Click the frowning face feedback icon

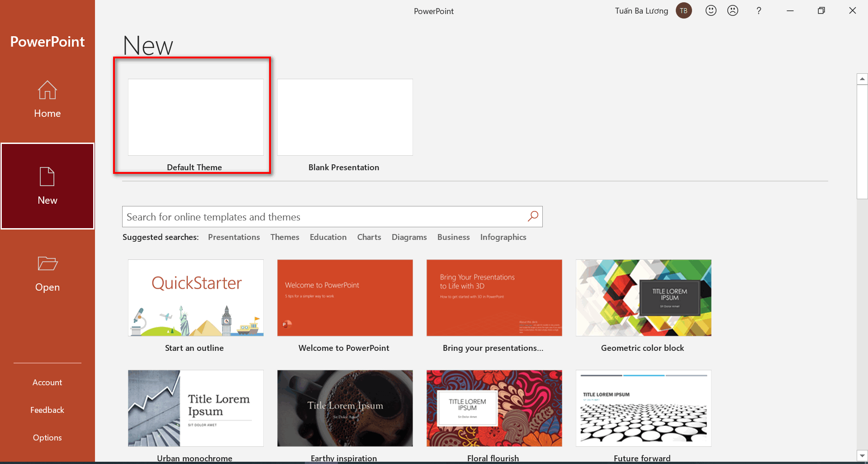pos(733,10)
